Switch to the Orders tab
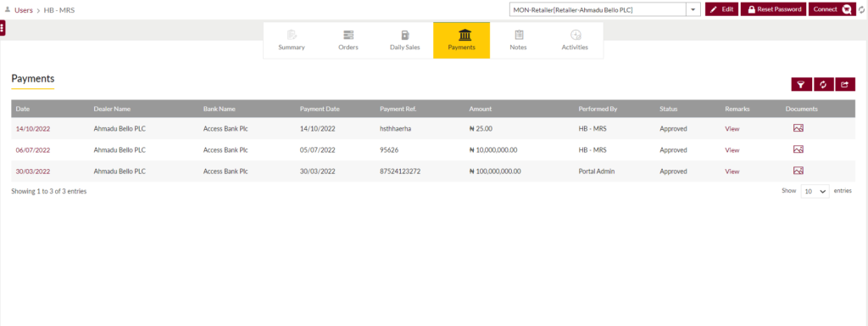Image resolution: width=868 pixels, height=326 pixels. 348,41
